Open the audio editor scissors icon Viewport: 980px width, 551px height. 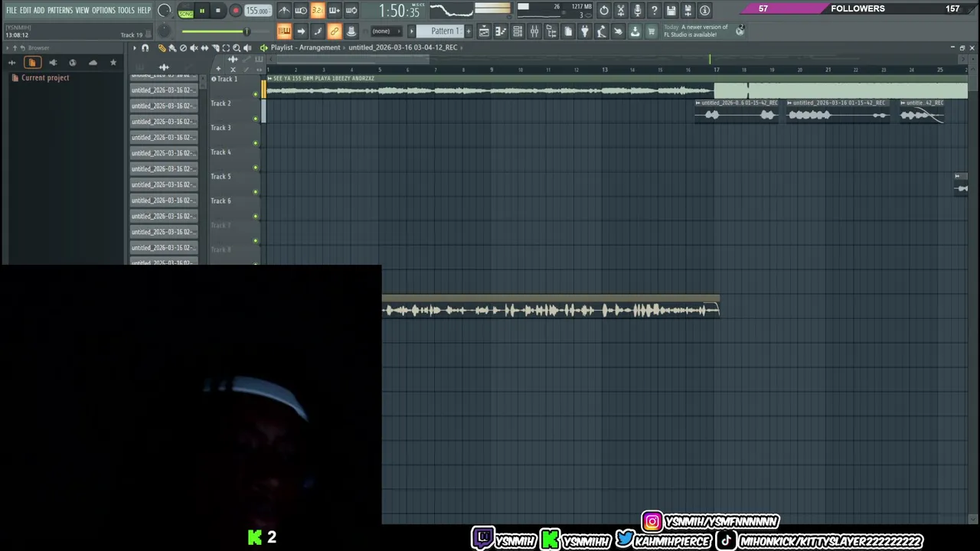(x=621, y=11)
